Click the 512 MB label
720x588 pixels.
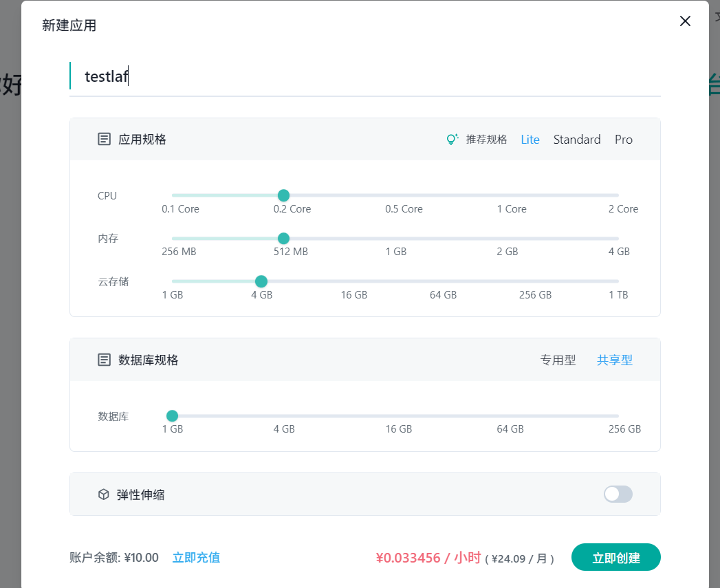(x=291, y=252)
